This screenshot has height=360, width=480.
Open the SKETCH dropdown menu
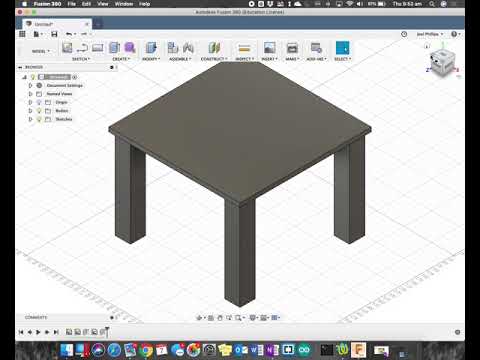tap(81, 59)
